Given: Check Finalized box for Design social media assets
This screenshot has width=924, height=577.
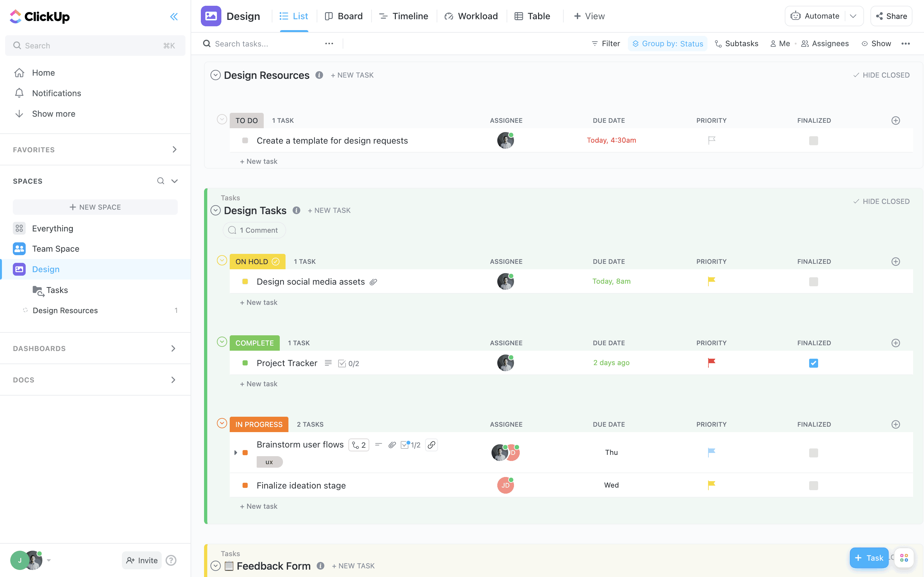Looking at the screenshot, I should (813, 282).
